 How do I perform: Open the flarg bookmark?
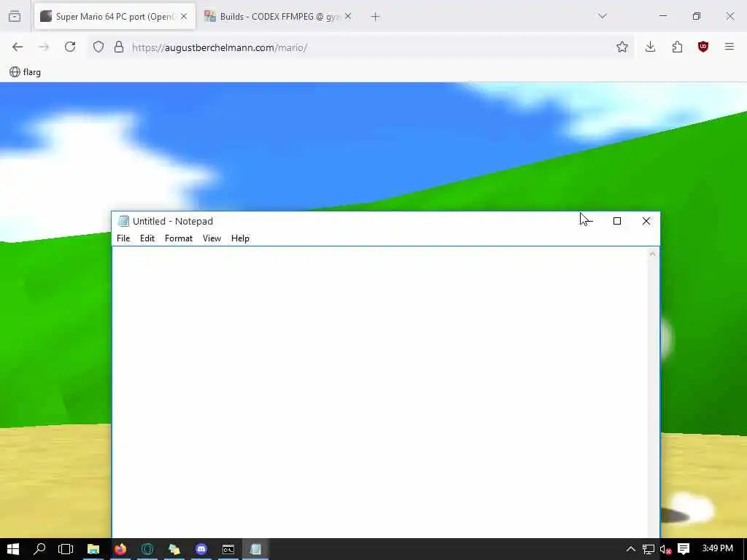[26, 72]
